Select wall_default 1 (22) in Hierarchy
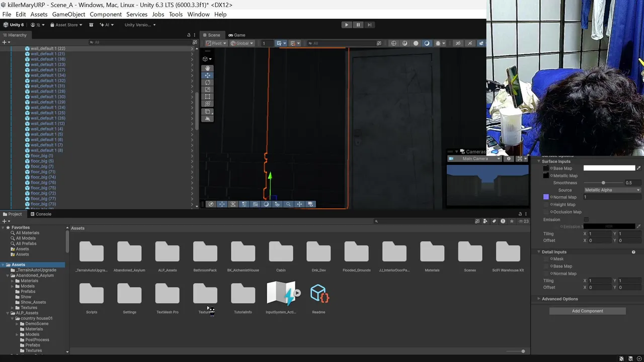Screen dimensions: 644x362 pyautogui.click(x=48, y=49)
